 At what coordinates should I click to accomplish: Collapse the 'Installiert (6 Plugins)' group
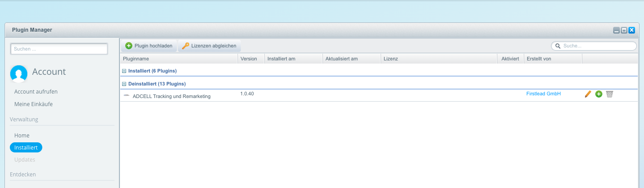[x=124, y=71]
